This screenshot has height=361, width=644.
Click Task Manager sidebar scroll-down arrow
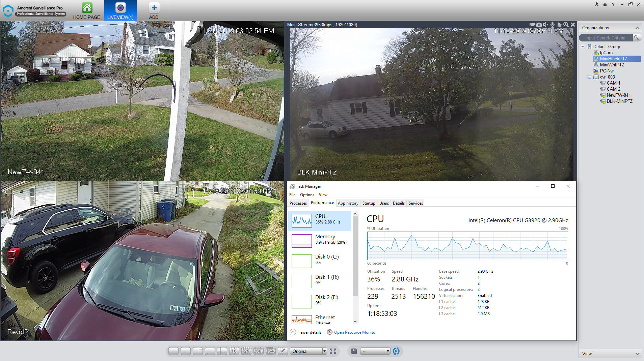tap(355, 322)
